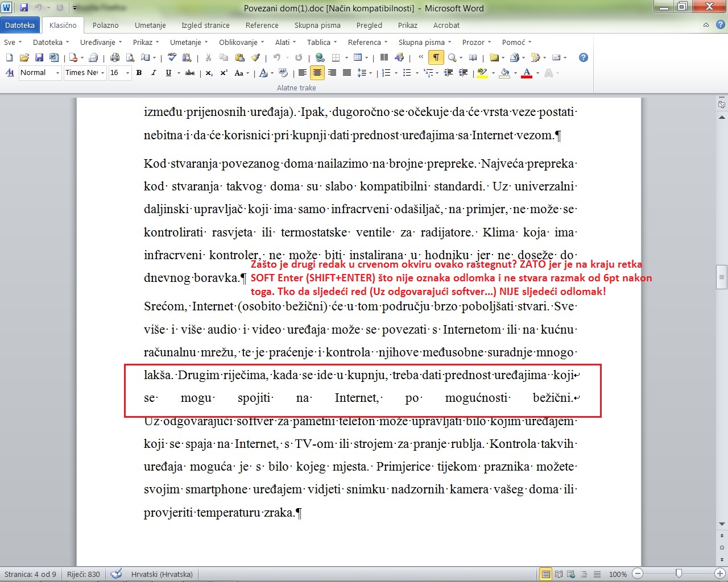
Task: Switch to Web Layout view in status bar
Action: click(x=570, y=574)
